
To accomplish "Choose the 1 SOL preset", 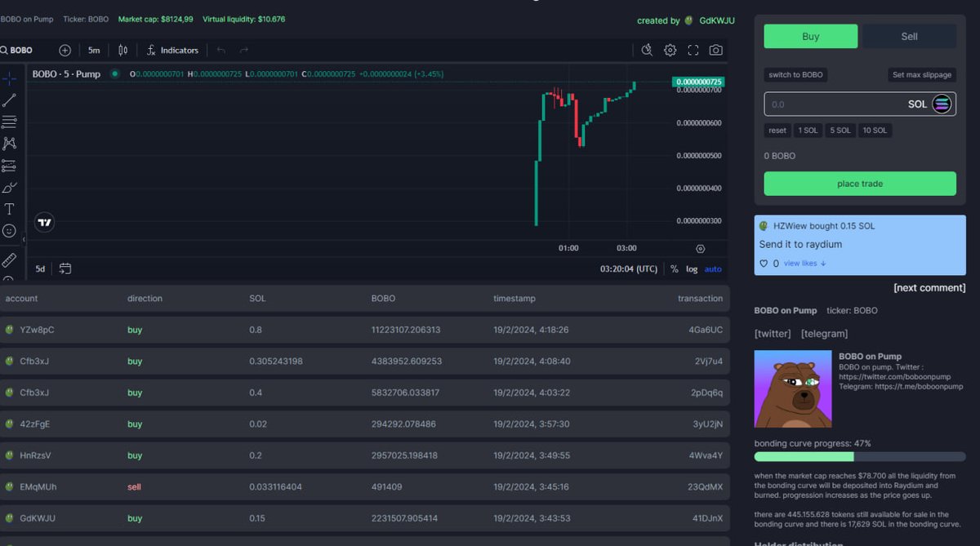I will [x=808, y=131].
